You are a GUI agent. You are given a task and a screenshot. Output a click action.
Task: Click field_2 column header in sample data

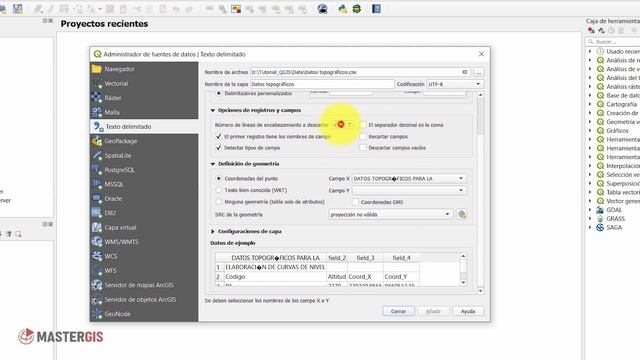pyautogui.click(x=337, y=258)
